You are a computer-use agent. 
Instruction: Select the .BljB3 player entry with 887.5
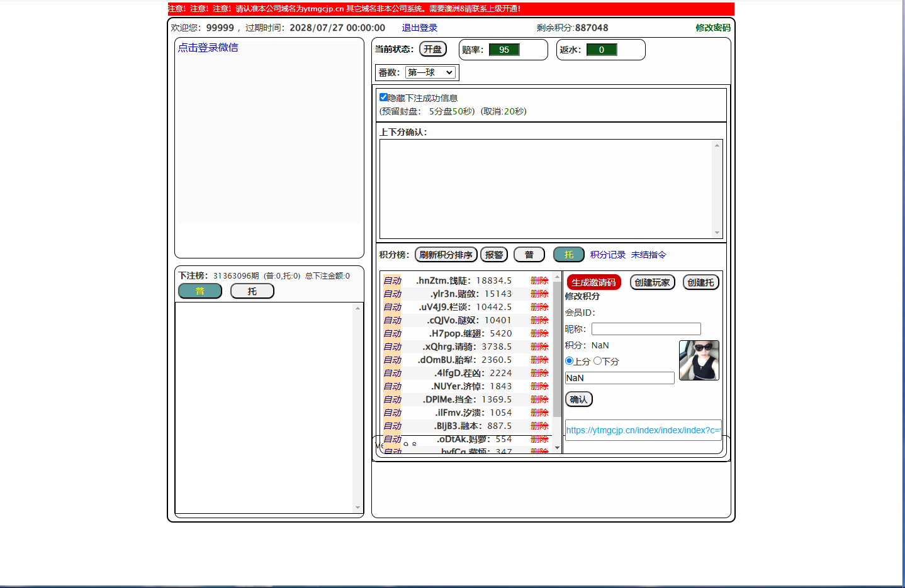[473, 426]
